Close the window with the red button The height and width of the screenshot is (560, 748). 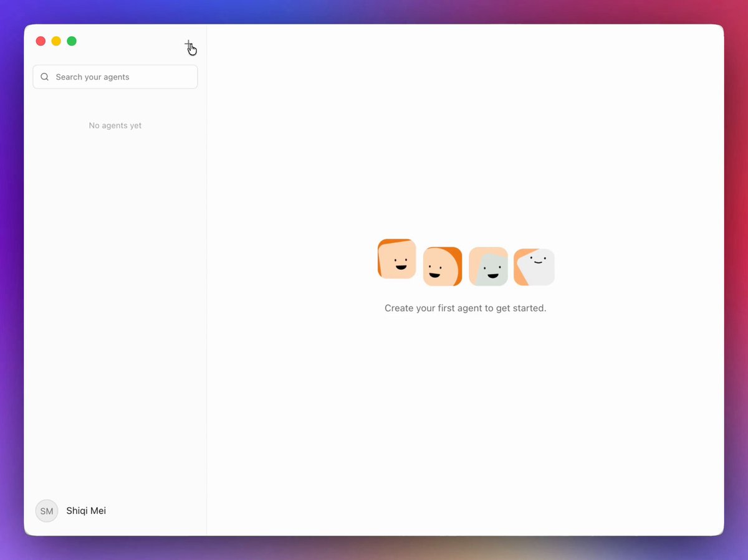click(x=41, y=41)
